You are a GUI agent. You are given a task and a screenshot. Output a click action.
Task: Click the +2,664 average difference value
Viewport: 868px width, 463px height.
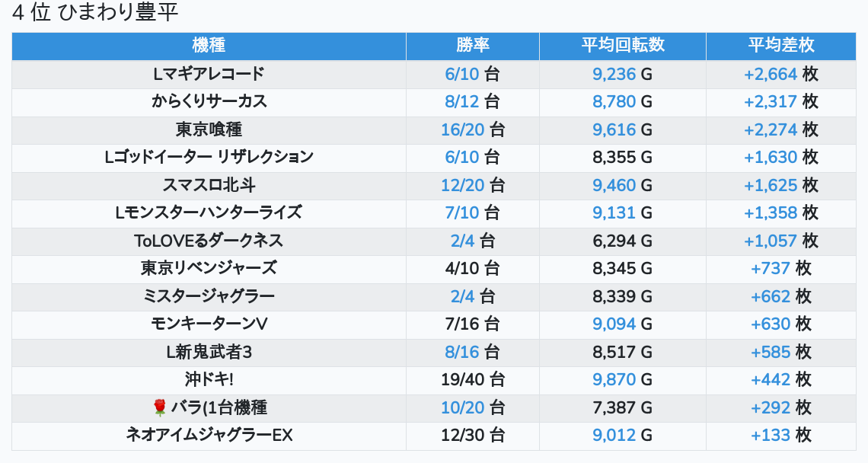(770, 74)
